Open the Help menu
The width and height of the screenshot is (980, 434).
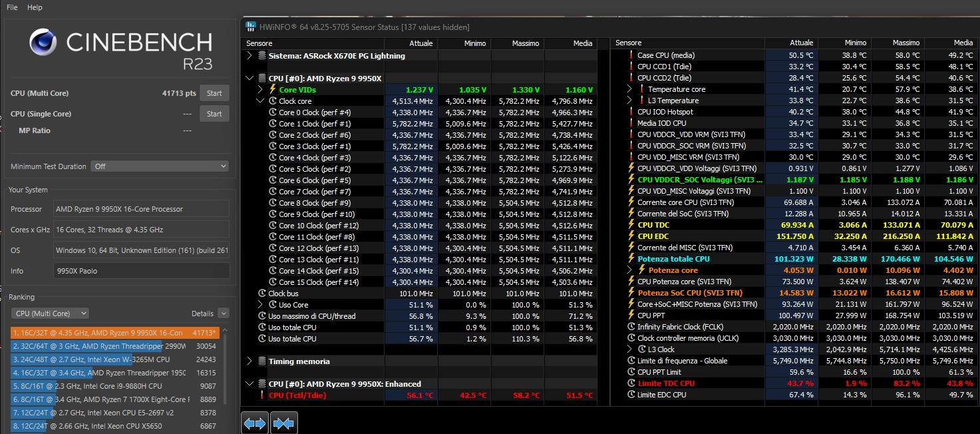click(x=35, y=7)
